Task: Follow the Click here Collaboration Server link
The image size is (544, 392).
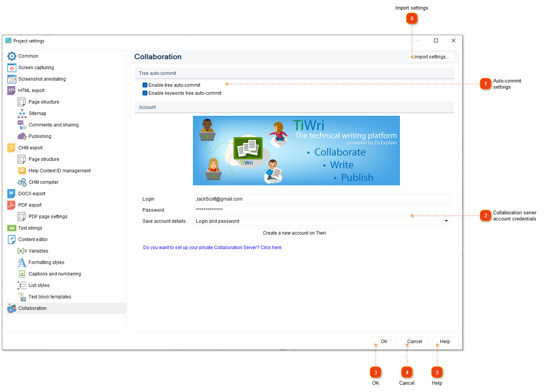Action: coord(271,247)
